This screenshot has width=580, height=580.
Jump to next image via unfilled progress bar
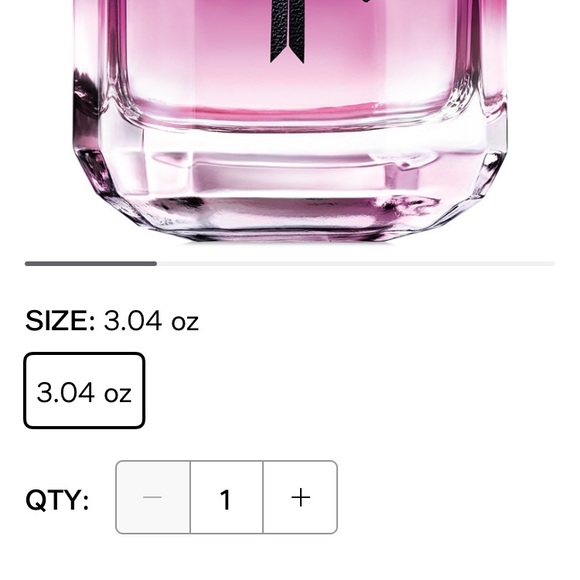click(356, 264)
